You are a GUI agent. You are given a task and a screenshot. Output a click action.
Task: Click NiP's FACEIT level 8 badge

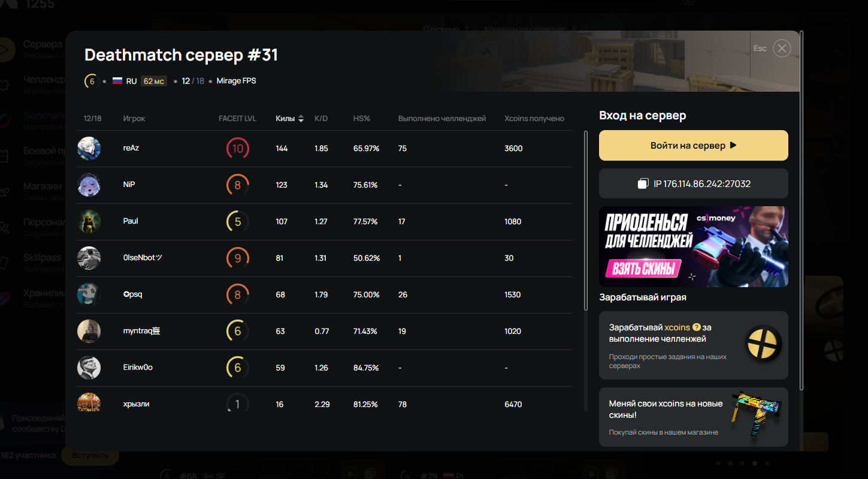(x=238, y=185)
